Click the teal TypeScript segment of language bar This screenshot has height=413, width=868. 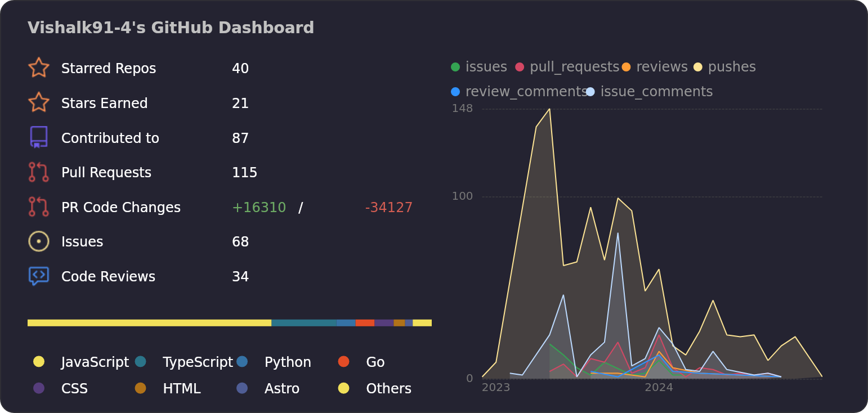point(304,323)
